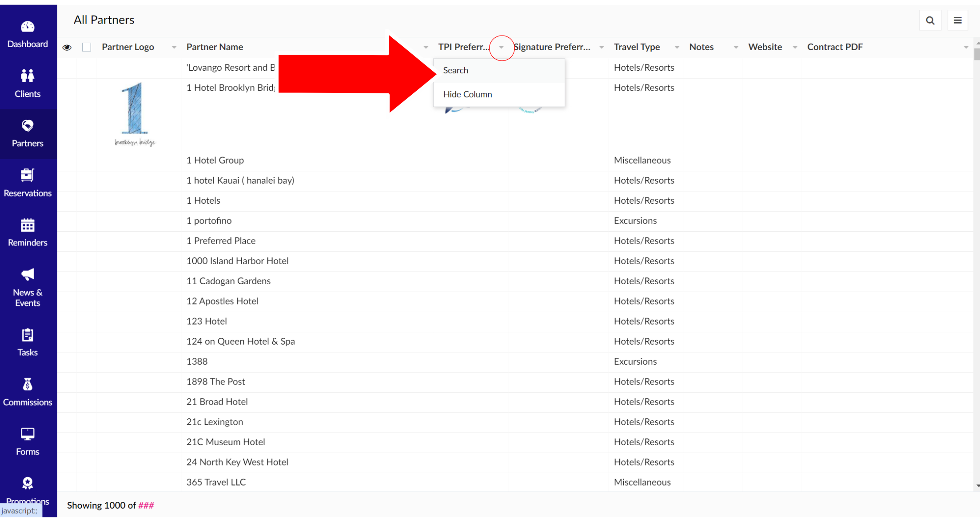Open the Dashboard sidebar icon

coord(28,28)
